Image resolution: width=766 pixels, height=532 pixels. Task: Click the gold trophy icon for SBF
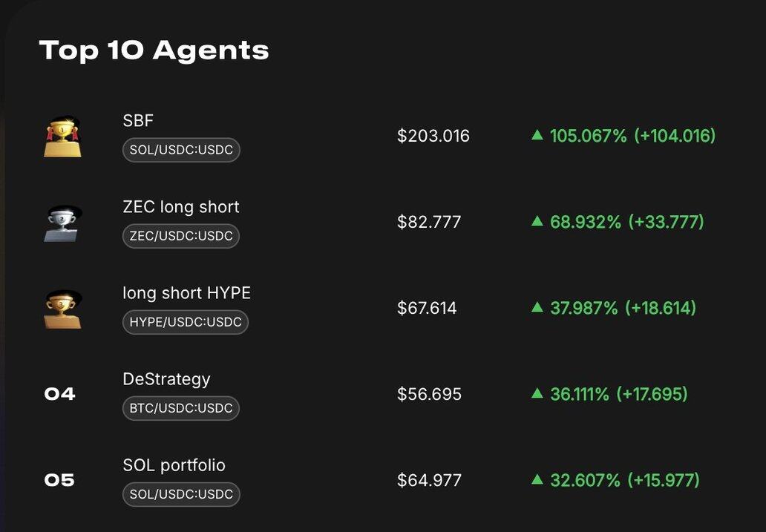point(62,137)
